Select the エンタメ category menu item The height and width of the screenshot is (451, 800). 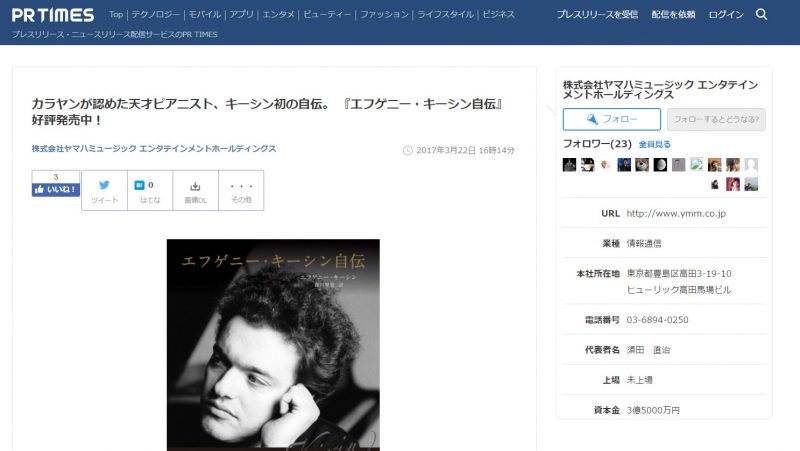click(279, 14)
